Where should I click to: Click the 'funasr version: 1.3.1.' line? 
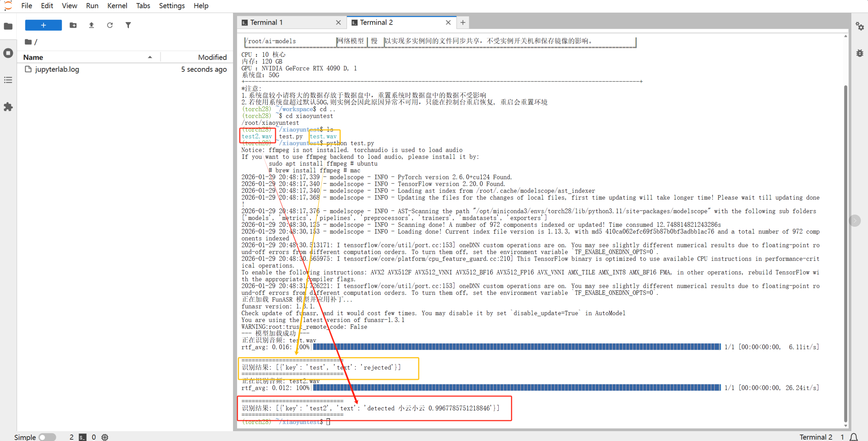[x=278, y=306]
